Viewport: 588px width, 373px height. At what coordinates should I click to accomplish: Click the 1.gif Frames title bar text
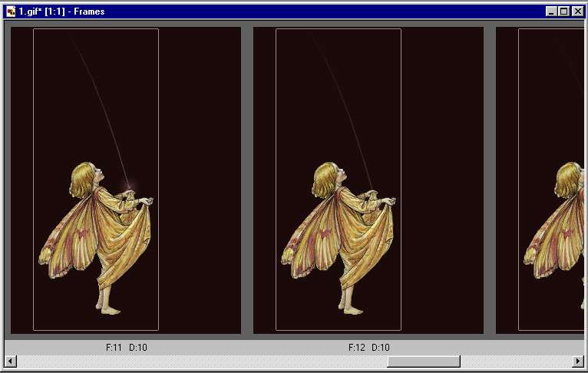tap(61, 12)
